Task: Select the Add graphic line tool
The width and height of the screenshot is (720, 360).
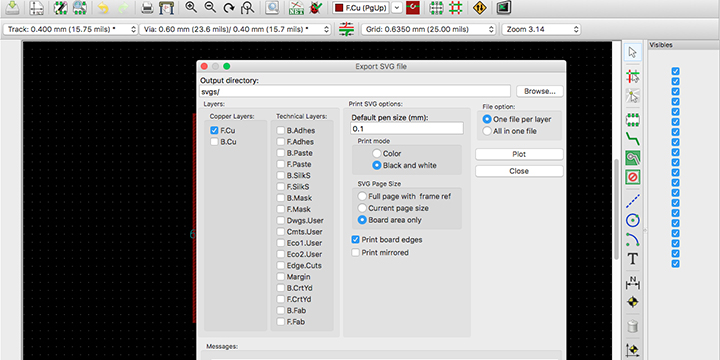Action: (633, 201)
